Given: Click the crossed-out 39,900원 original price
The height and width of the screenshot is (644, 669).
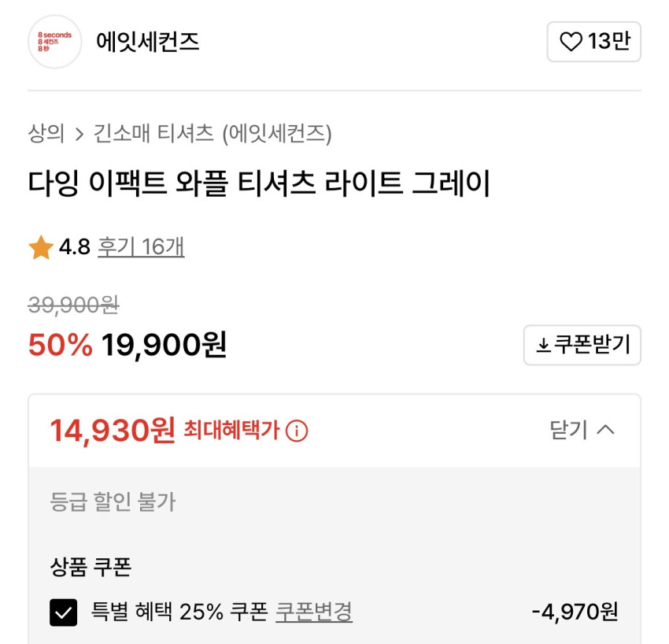Looking at the screenshot, I should click(x=73, y=304).
